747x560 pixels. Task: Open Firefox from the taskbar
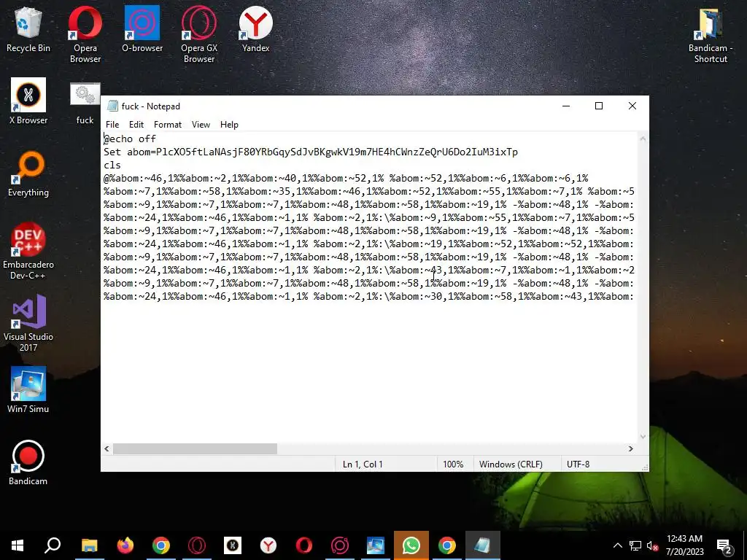click(x=125, y=545)
